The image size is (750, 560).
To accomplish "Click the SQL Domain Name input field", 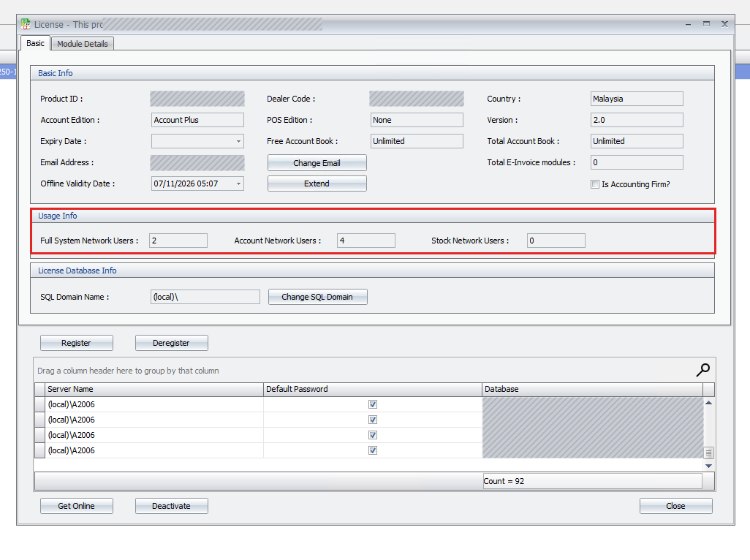I will pos(205,297).
